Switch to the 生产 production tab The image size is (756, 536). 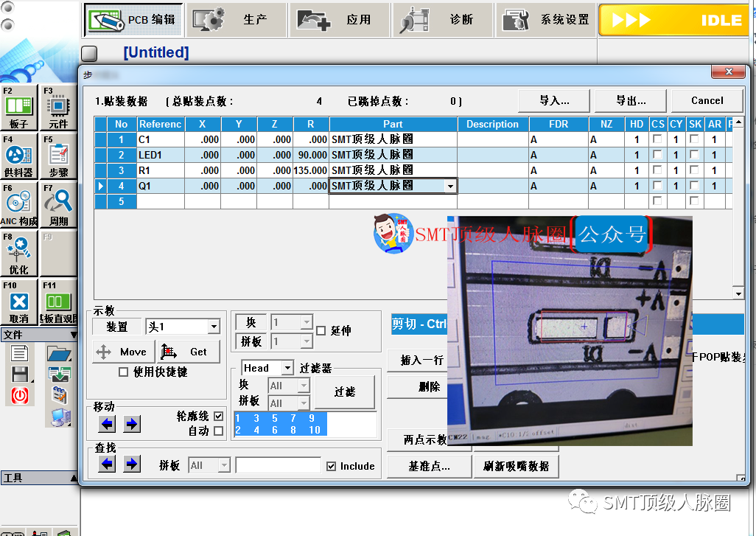coord(237,20)
